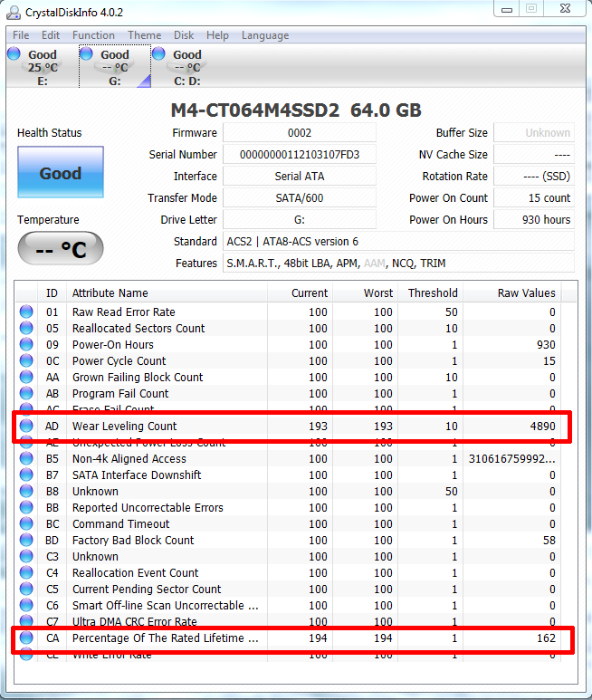Click the Good health status button

(61, 172)
